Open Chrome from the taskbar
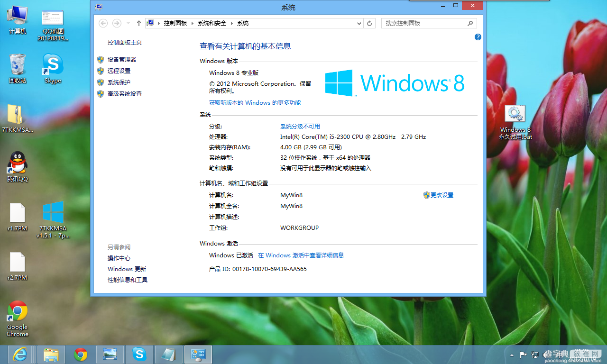 point(81,355)
